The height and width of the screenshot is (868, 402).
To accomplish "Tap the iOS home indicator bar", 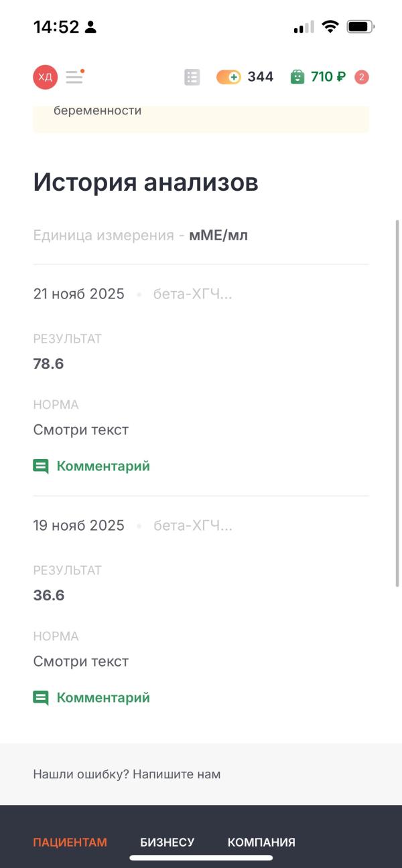I will pyautogui.click(x=201, y=857).
